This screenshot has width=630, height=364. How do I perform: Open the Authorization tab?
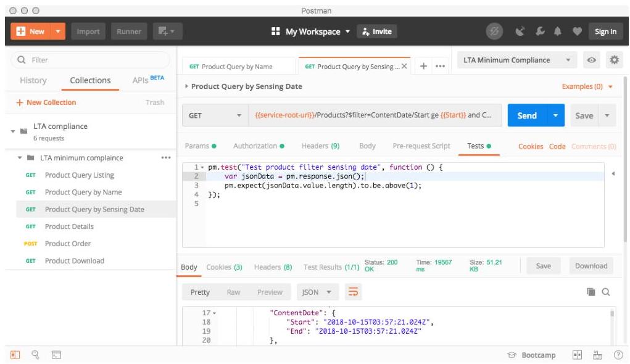point(259,146)
